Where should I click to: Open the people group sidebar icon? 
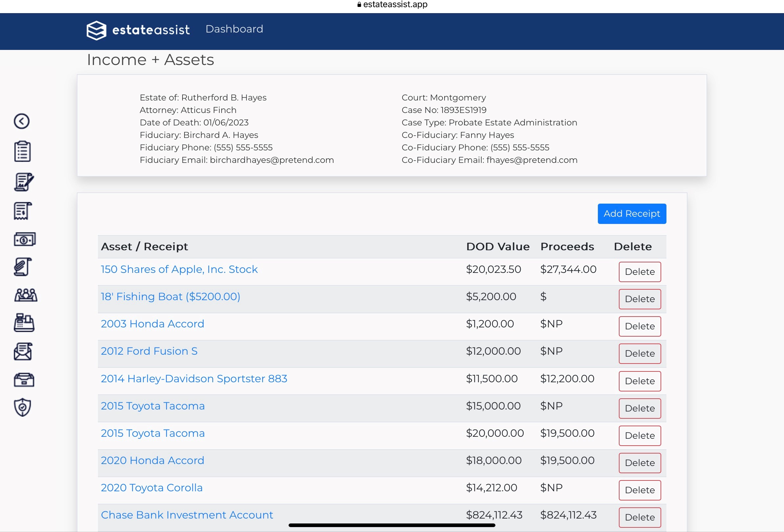click(x=26, y=295)
